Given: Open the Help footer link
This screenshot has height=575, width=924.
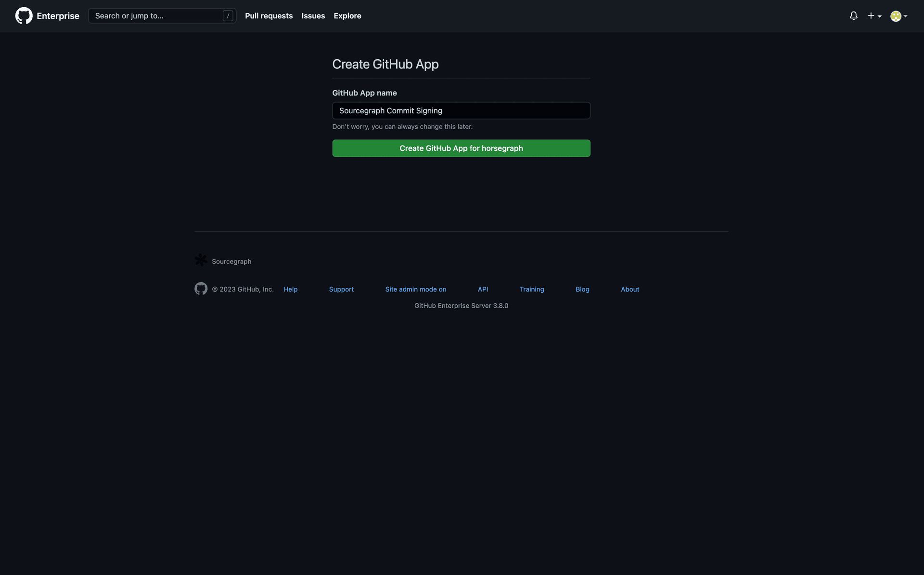Looking at the screenshot, I should [x=290, y=289].
